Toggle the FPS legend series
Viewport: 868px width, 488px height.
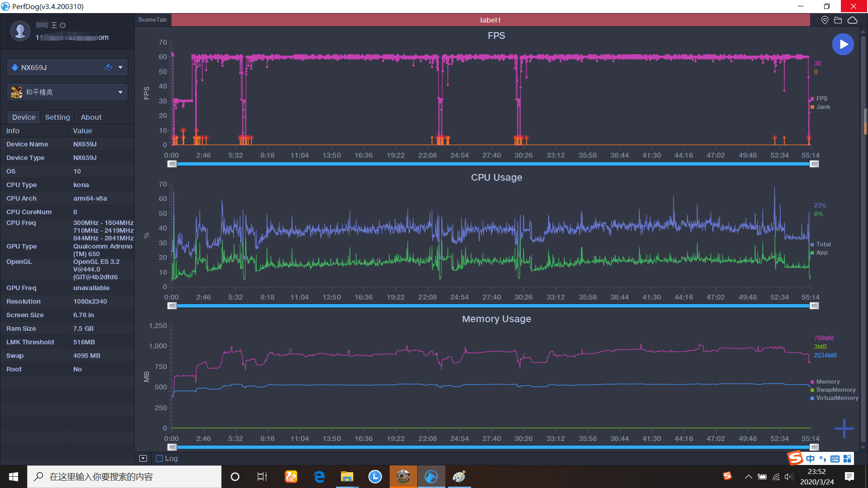tap(821, 99)
